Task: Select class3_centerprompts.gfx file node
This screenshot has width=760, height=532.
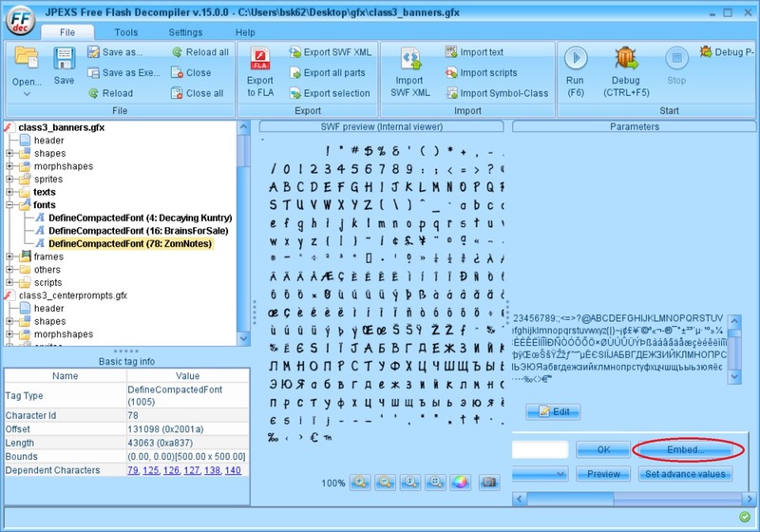Action: 73,295
